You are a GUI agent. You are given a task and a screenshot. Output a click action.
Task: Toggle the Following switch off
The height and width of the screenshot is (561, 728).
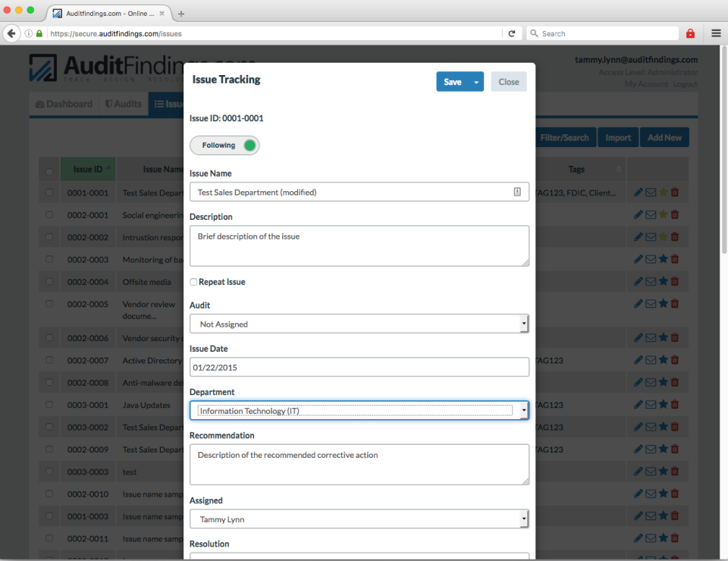tap(224, 144)
